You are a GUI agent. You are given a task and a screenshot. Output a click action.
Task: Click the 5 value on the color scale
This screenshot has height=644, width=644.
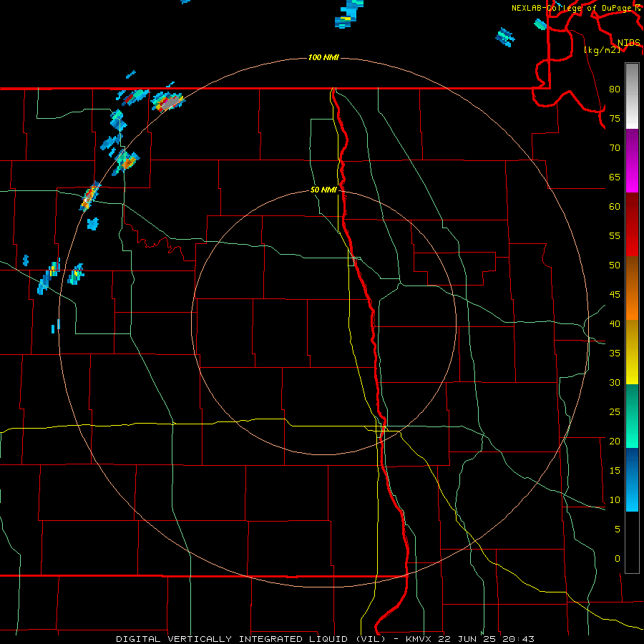[618, 530]
